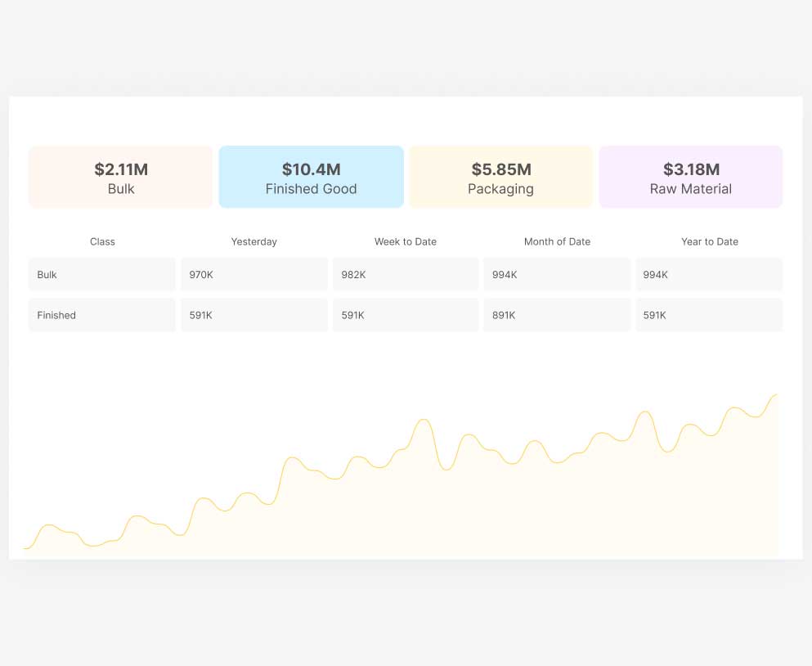This screenshot has height=666, width=812.
Task: Select the Yesterday column header
Action: pos(253,241)
